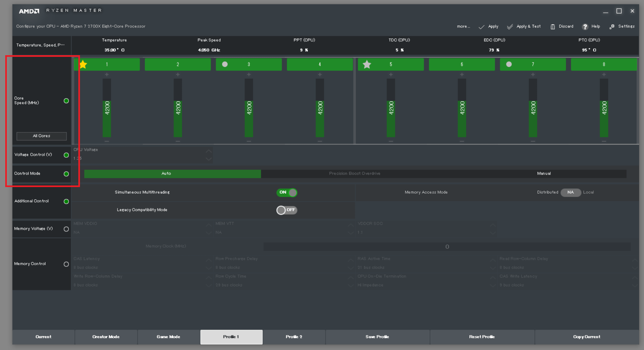Image resolution: width=644 pixels, height=350 pixels.
Task: Click core 4 speed slider bar
Action: pyautogui.click(x=320, y=108)
